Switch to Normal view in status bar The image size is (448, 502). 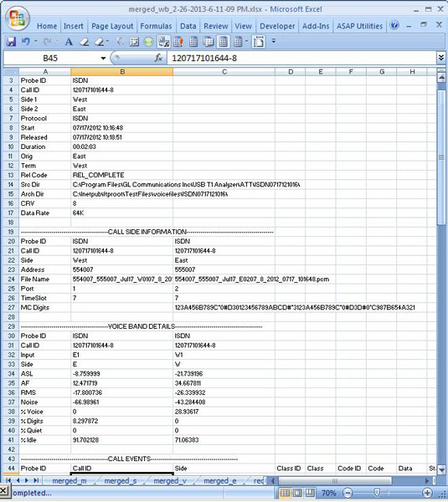click(285, 493)
